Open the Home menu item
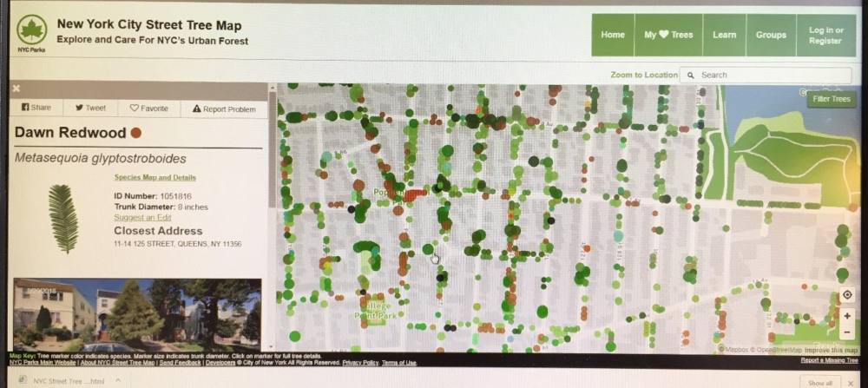Image resolution: width=868 pixels, height=388 pixels. click(x=613, y=35)
